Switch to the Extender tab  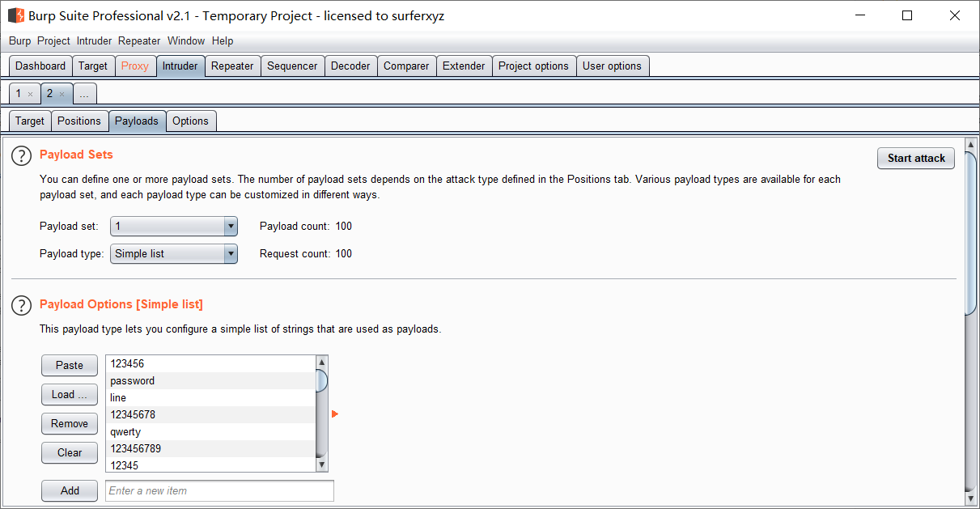[464, 66]
